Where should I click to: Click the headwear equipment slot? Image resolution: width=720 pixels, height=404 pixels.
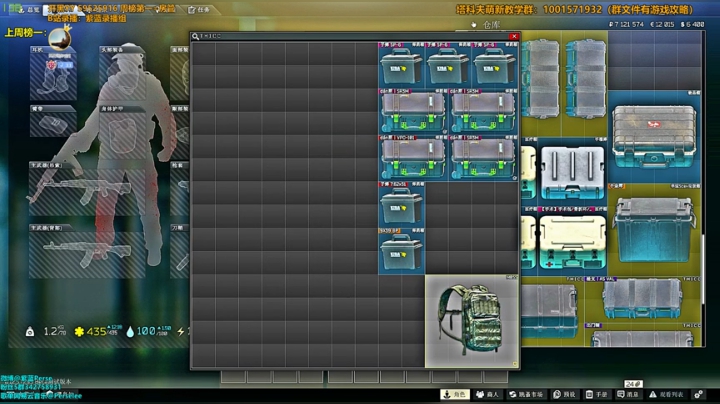pyautogui.click(x=121, y=73)
